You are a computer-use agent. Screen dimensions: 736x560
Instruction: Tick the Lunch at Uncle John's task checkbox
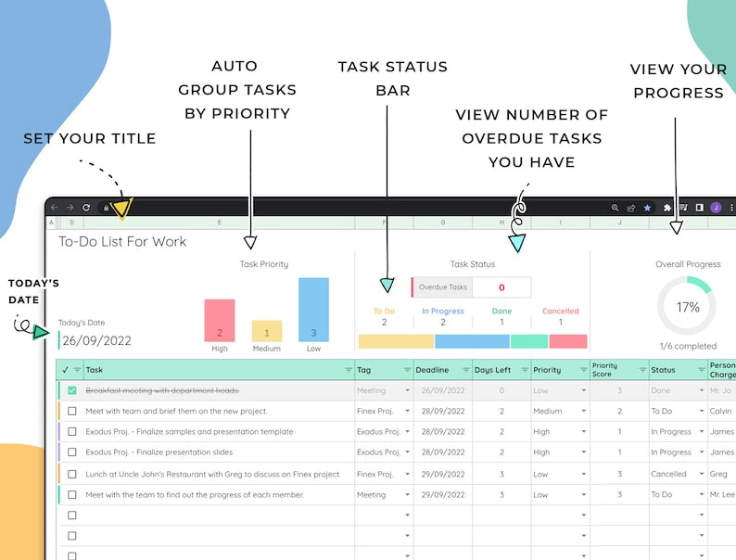[72, 474]
